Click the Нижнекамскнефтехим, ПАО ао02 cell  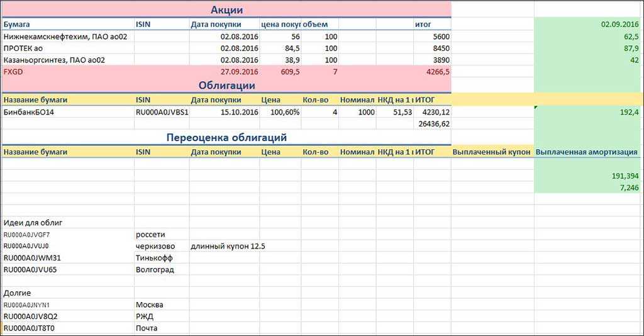(x=66, y=36)
